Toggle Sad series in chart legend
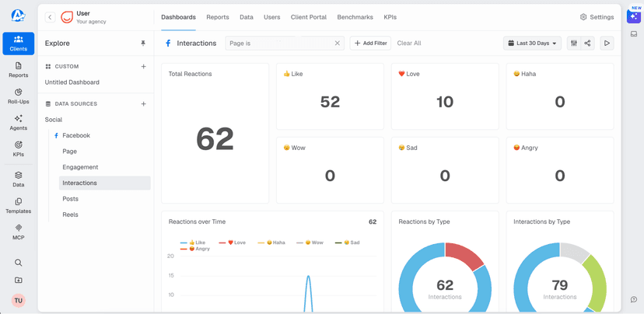 (348, 242)
